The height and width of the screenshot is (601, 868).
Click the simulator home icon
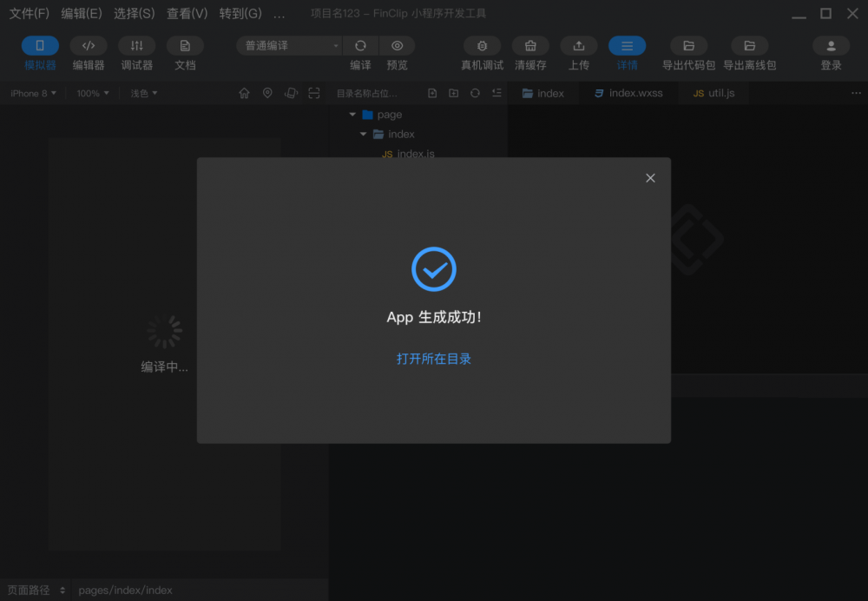click(244, 93)
